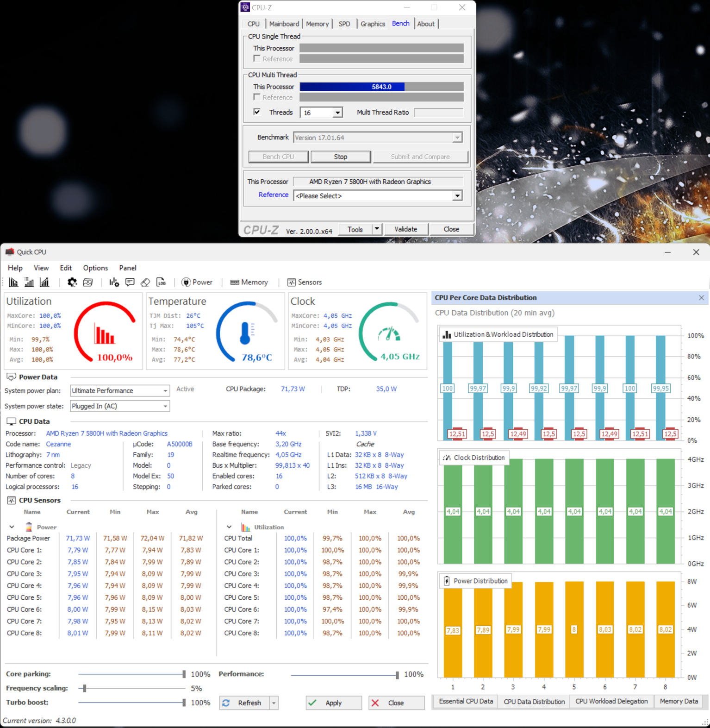Open the Refresh button dropdown arrow
The image size is (710, 728).
[x=274, y=703]
